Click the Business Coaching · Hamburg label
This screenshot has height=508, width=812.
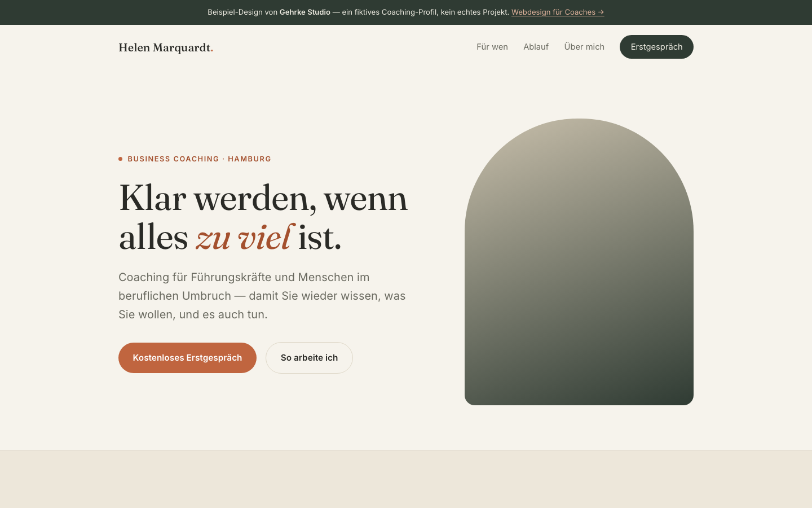tap(195, 159)
